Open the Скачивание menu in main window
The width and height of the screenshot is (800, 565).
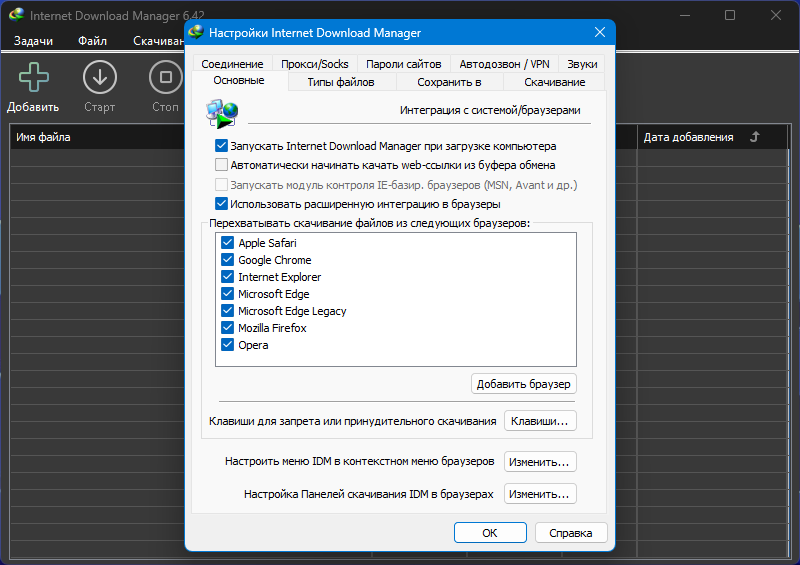pos(158,41)
